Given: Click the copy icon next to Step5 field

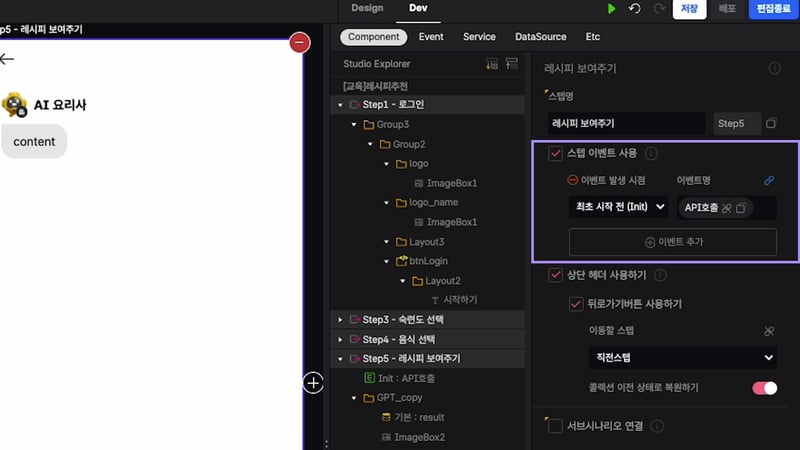Looking at the screenshot, I should [x=771, y=124].
